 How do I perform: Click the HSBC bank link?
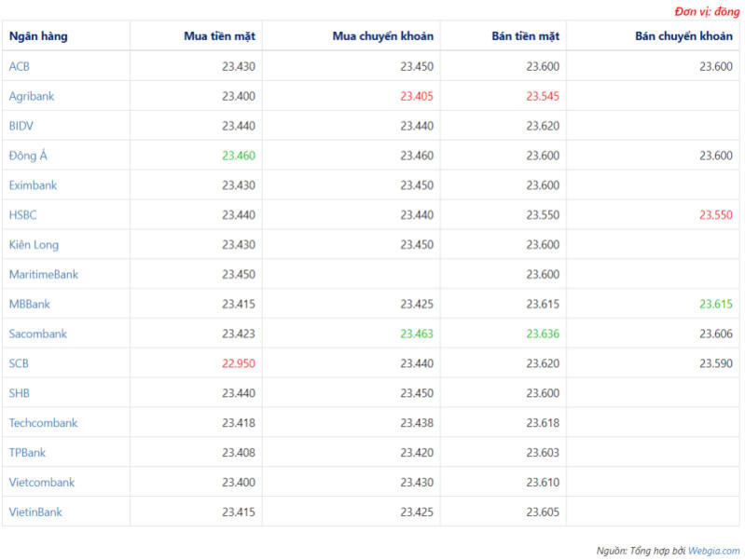pyautogui.click(x=23, y=215)
